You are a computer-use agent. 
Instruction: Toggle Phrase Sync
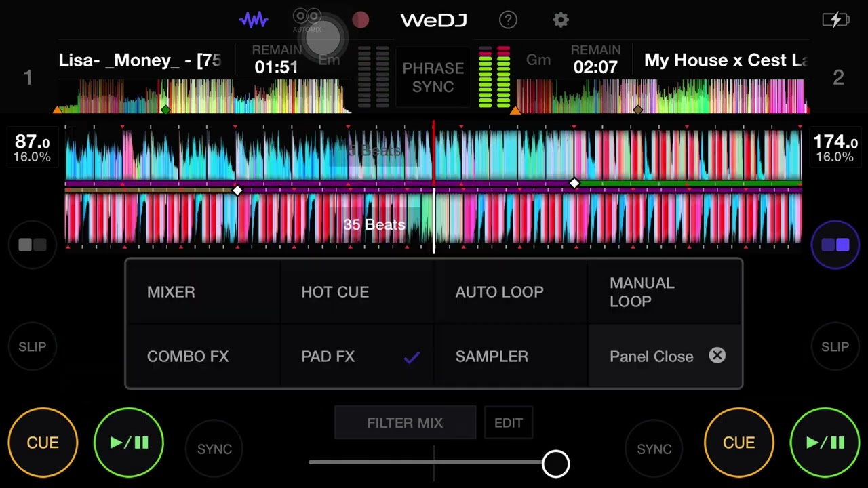pos(433,77)
